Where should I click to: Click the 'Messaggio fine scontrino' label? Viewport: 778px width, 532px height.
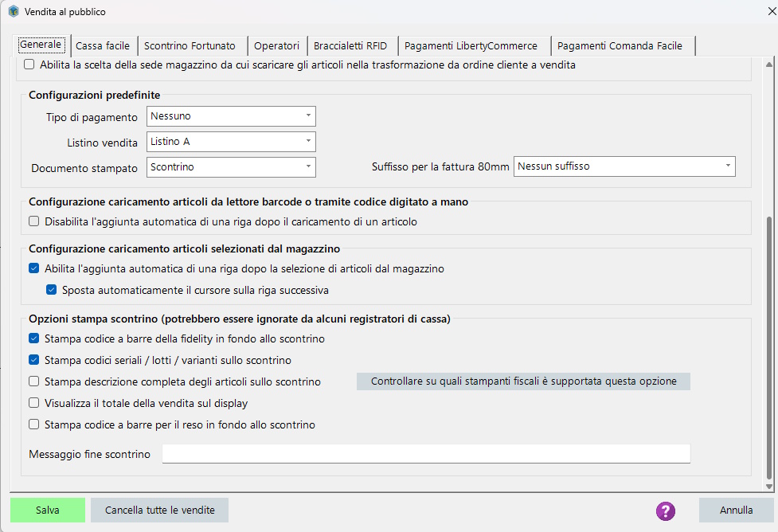coord(89,454)
